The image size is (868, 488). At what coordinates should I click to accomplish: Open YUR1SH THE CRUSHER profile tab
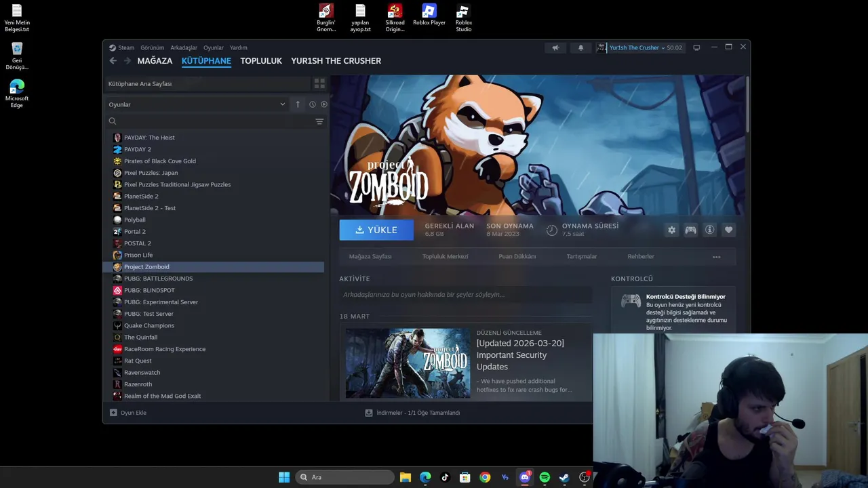336,61
